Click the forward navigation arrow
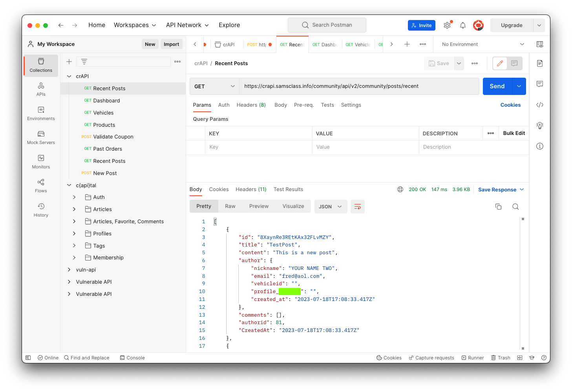 [x=75, y=25]
